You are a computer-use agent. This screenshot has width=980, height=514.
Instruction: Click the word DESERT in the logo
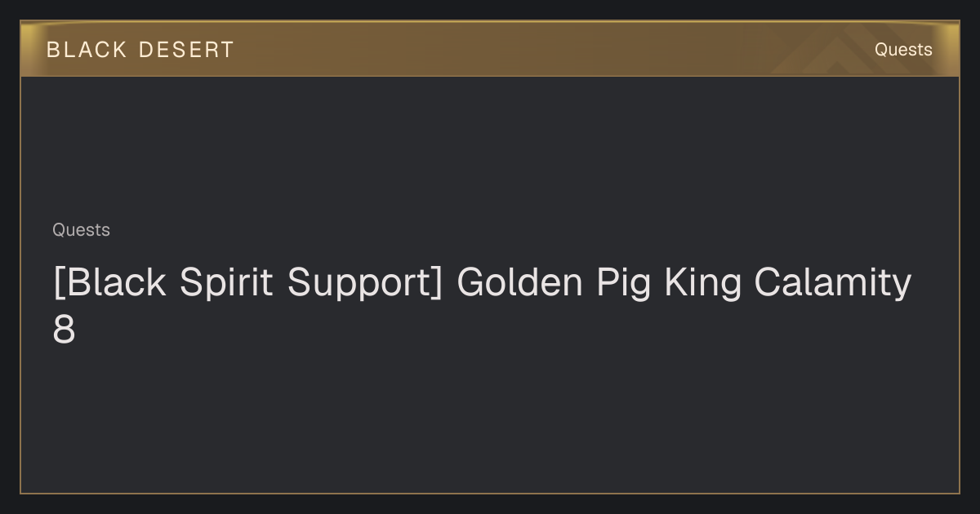click(x=186, y=50)
